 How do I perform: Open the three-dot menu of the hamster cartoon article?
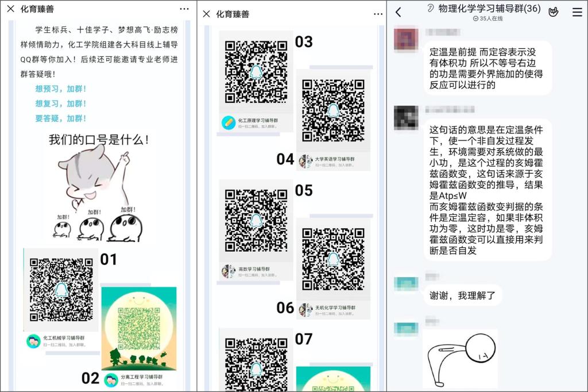(x=184, y=9)
